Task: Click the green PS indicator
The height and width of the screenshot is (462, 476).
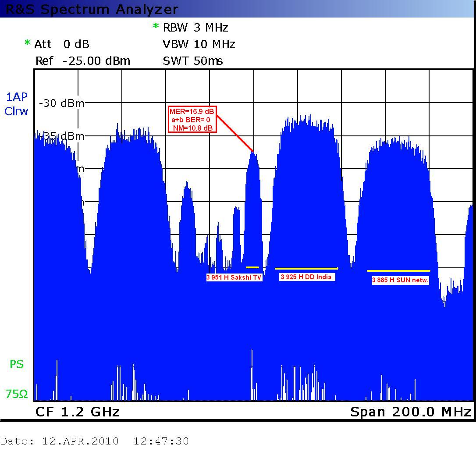Action: tap(17, 364)
